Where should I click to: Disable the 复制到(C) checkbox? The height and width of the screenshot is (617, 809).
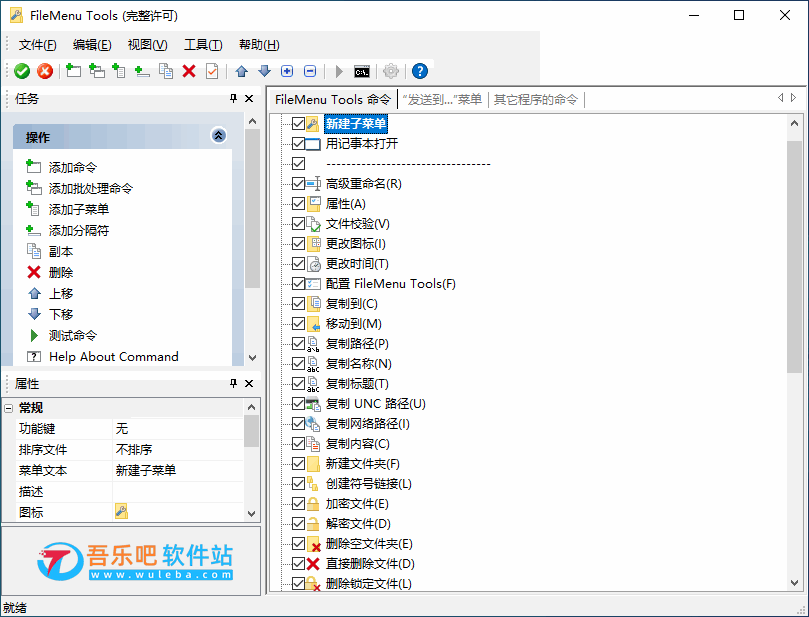pos(298,303)
